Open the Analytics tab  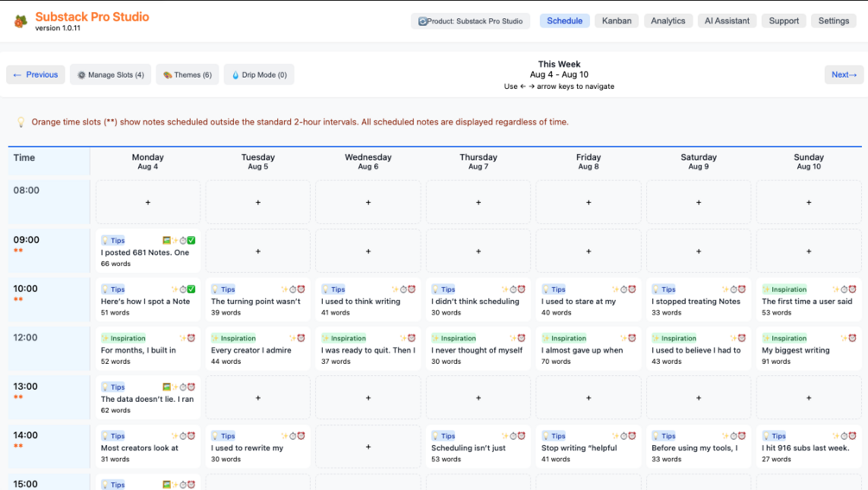tap(668, 21)
